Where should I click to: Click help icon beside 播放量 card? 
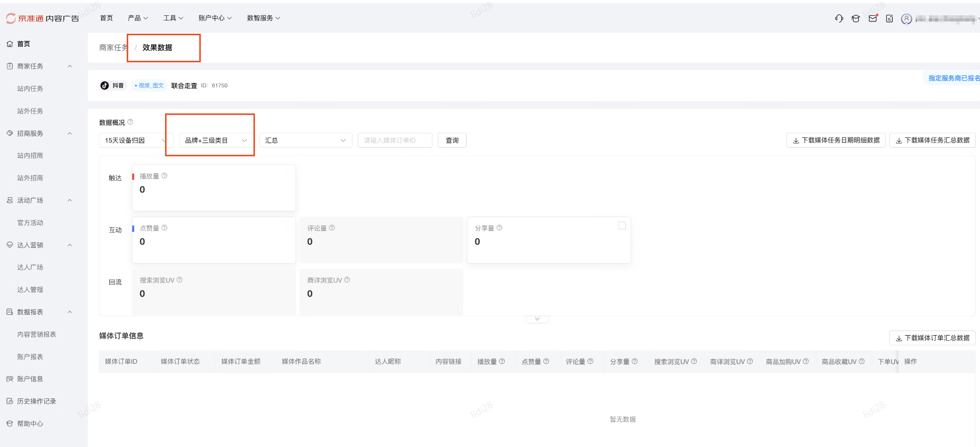pos(165,176)
